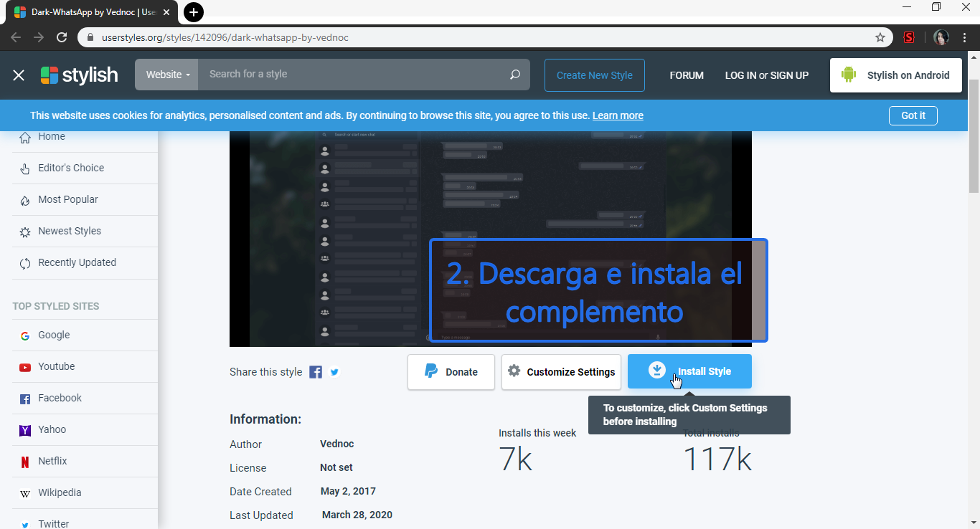Image resolution: width=980 pixels, height=529 pixels.
Task: Browse Google styles
Action: coord(54,335)
